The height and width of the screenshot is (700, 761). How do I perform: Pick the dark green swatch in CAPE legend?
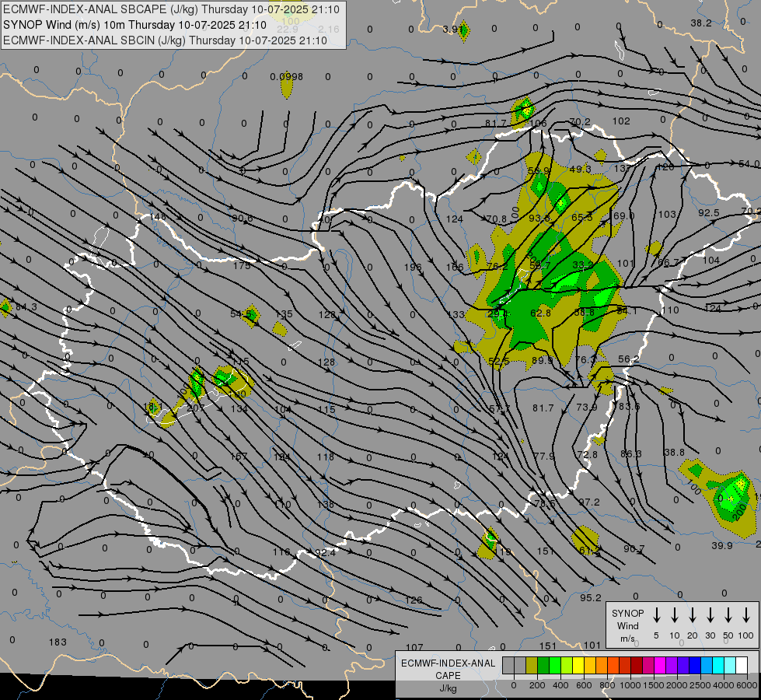tap(543, 665)
